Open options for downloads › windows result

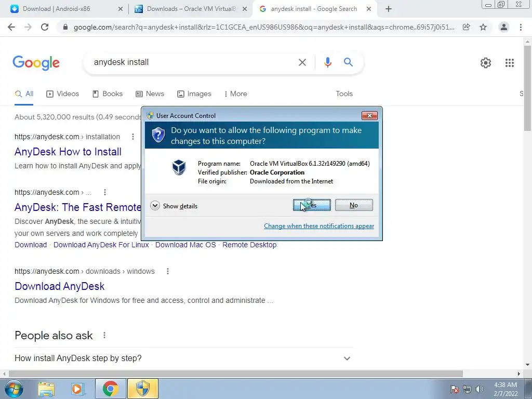[168, 271]
